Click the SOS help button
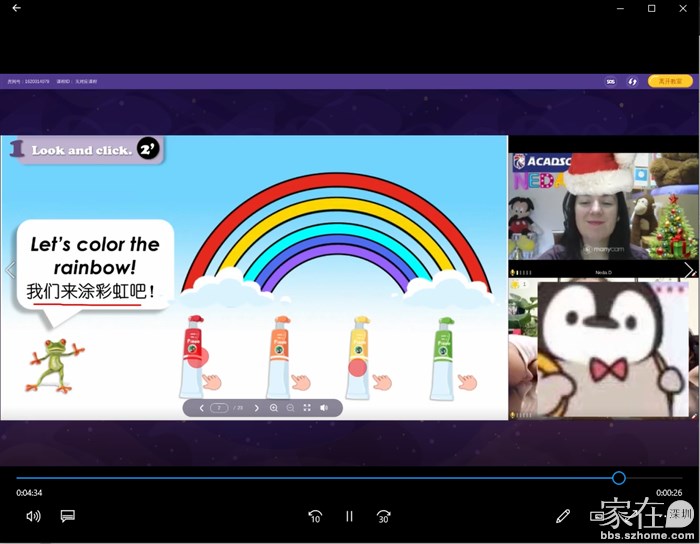The image size is (700, 544). tap(610, 81)
